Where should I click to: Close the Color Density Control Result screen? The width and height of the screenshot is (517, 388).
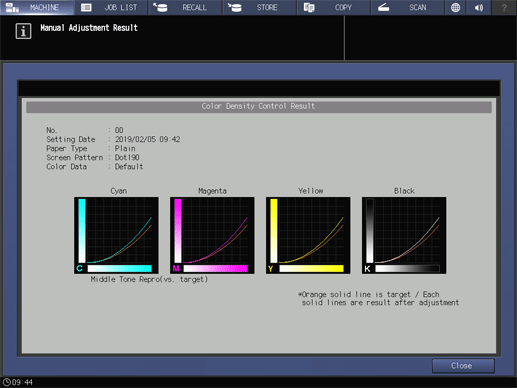[463, 366]
